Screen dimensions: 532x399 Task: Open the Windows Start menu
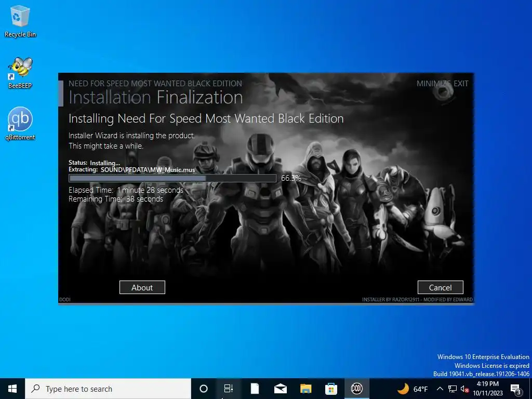12,389
